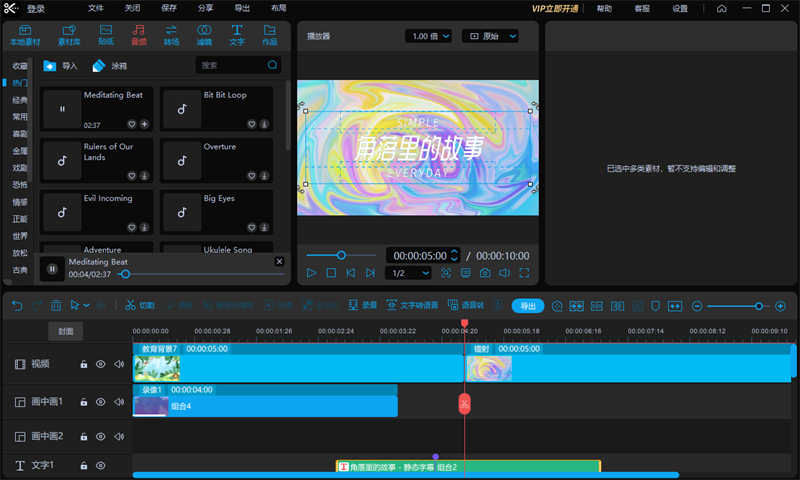
Task: Enter fullscreen preview mode
Action: [525, 273]
